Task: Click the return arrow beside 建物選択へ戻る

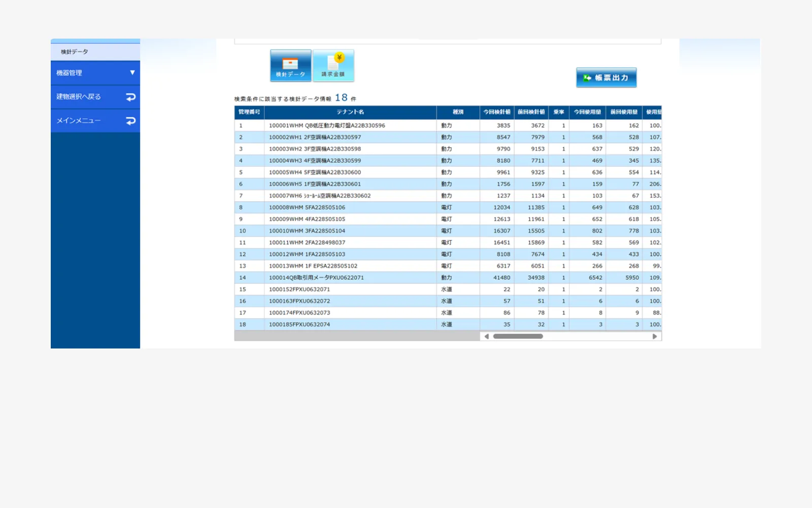Action: (x=130, y=97)
